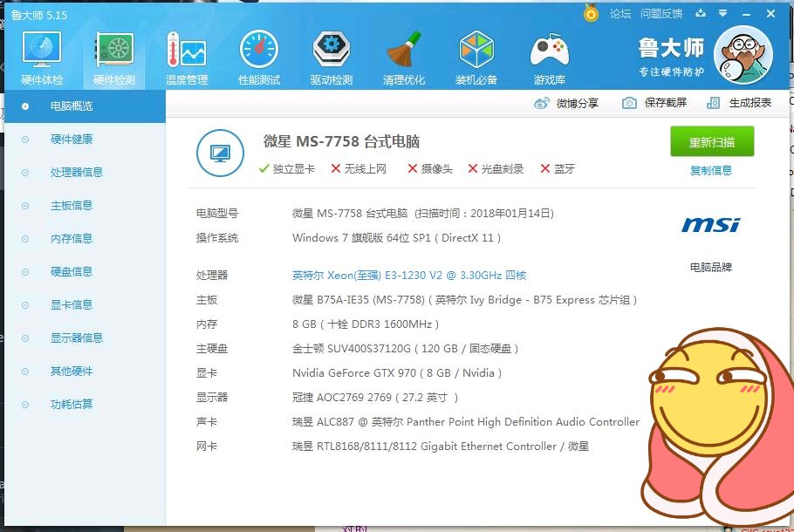The width and height of the screenshot is (794, 532).
Task: Open 装机必备 software cube icon
Action: [476, 58]
